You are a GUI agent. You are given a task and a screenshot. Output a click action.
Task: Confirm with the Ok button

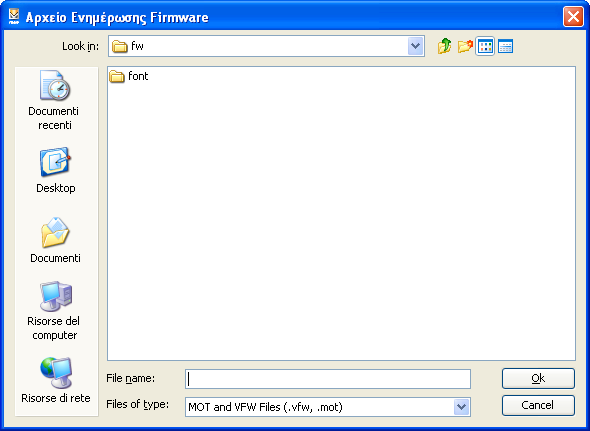(538, 378)
